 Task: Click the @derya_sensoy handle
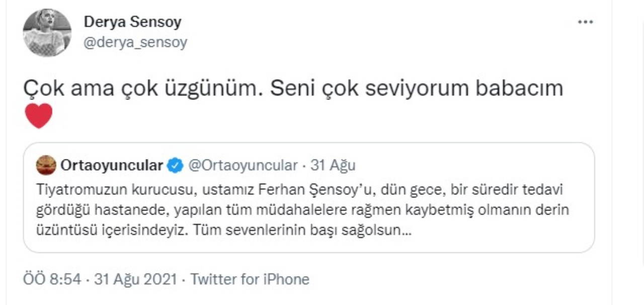tap(135, 42)
